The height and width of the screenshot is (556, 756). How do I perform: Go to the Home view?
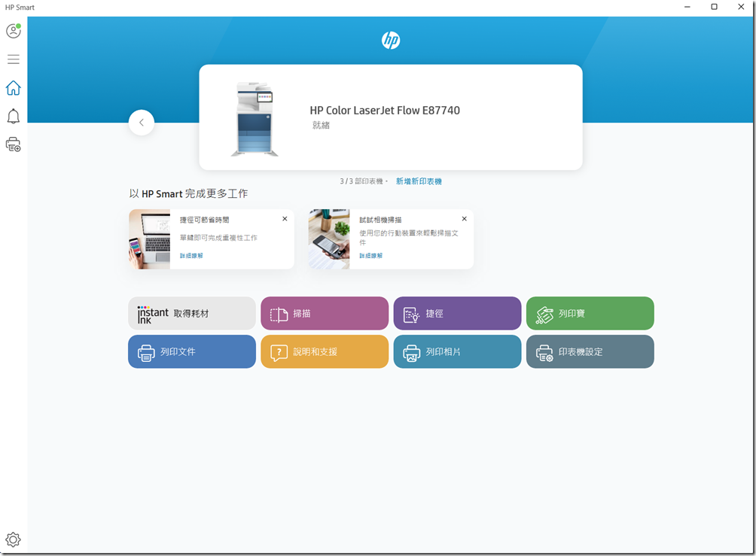pyautogui.click(x=14, y=88)
